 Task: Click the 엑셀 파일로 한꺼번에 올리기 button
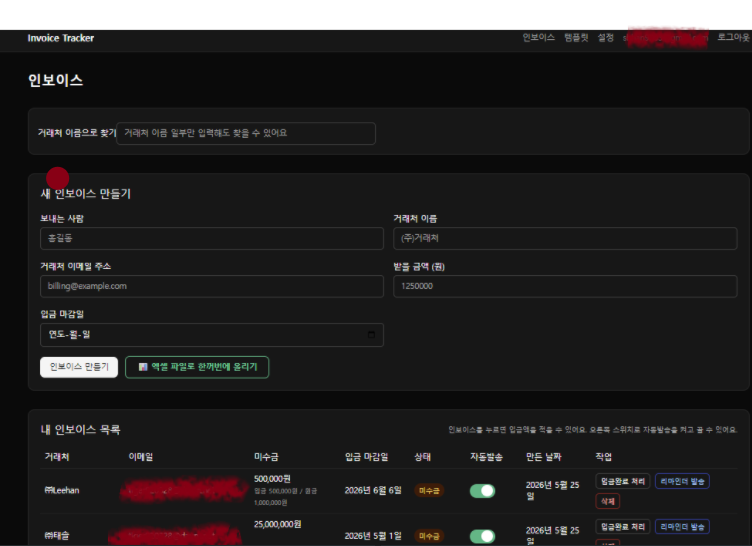click(197, 367)
